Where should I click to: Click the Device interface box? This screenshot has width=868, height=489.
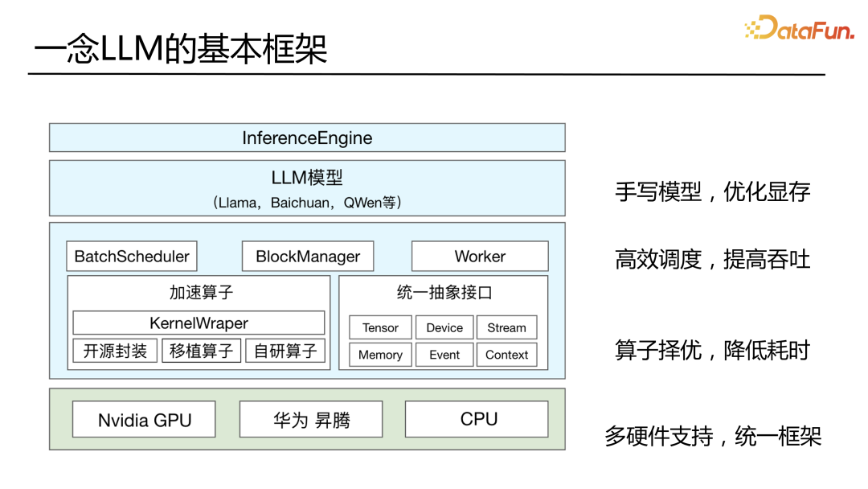444,327
